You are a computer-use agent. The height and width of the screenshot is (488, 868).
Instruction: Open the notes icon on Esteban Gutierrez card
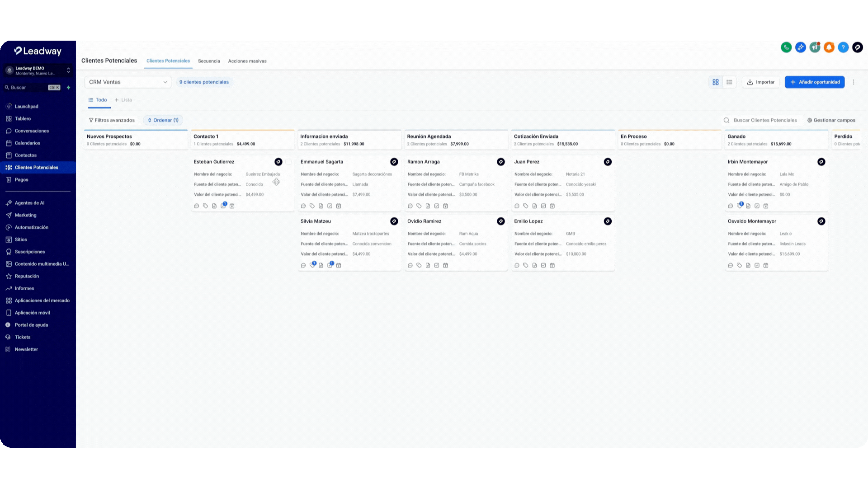click(214, 206)
